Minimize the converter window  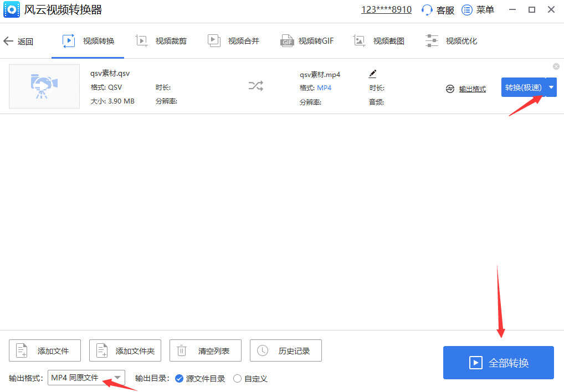512,10
